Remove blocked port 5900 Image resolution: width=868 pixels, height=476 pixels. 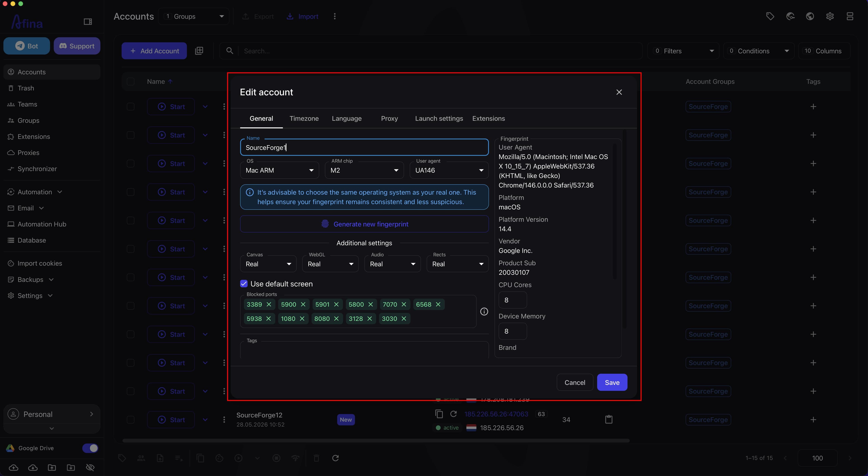tap(303, 304)
